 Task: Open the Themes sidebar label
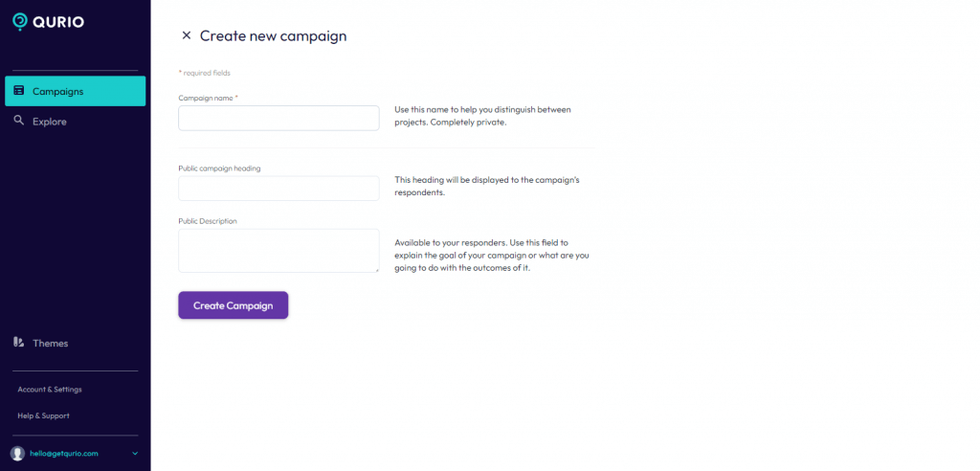pyautogui.click(x=50, y=343)
